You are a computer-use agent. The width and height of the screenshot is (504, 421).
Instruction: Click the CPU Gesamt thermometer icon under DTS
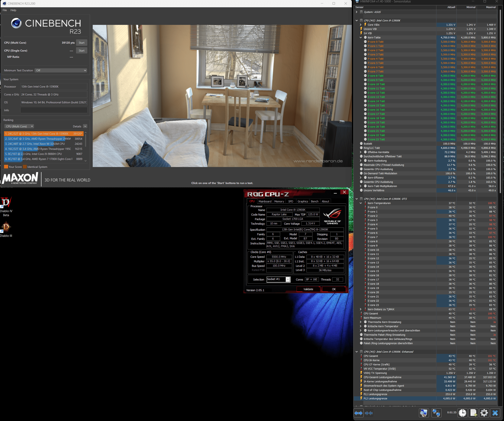click(x=361, y=314)
